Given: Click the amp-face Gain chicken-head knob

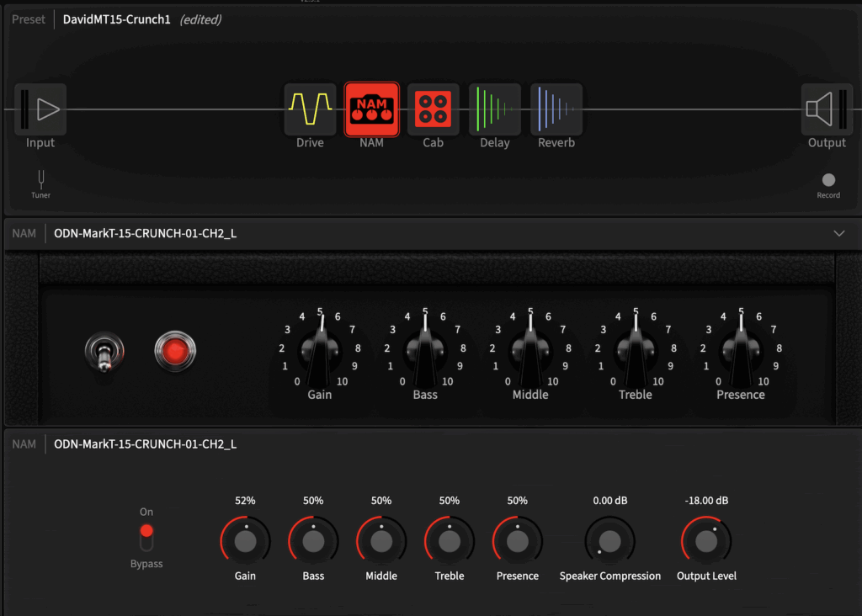Looking at the screenshot, I should 319,350.
